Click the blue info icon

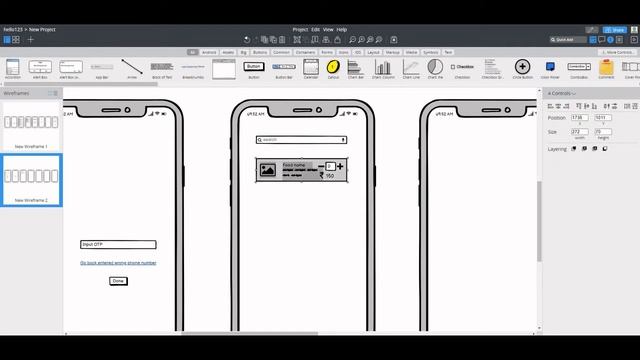point(611,40)
